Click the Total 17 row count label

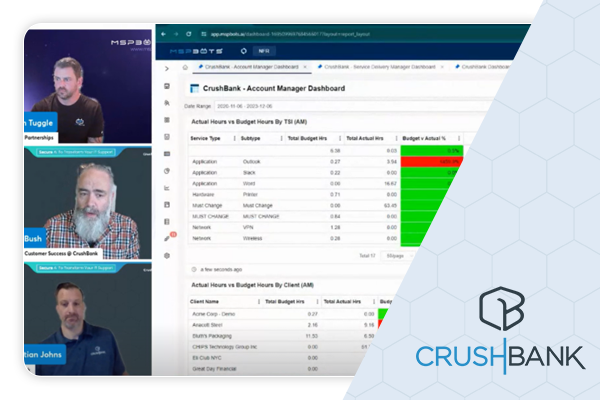pyautogui.click(x=367, y=256)
